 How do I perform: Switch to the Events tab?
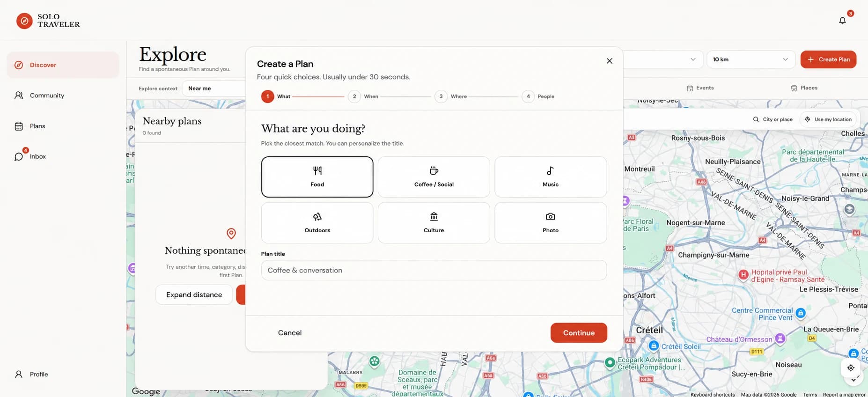(700, 88)
